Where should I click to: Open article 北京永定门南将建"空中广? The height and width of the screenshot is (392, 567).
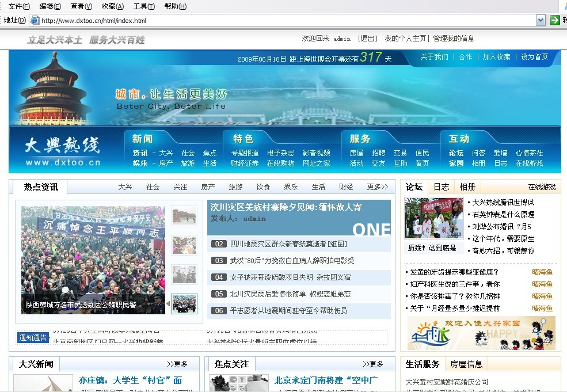(326, 380)
